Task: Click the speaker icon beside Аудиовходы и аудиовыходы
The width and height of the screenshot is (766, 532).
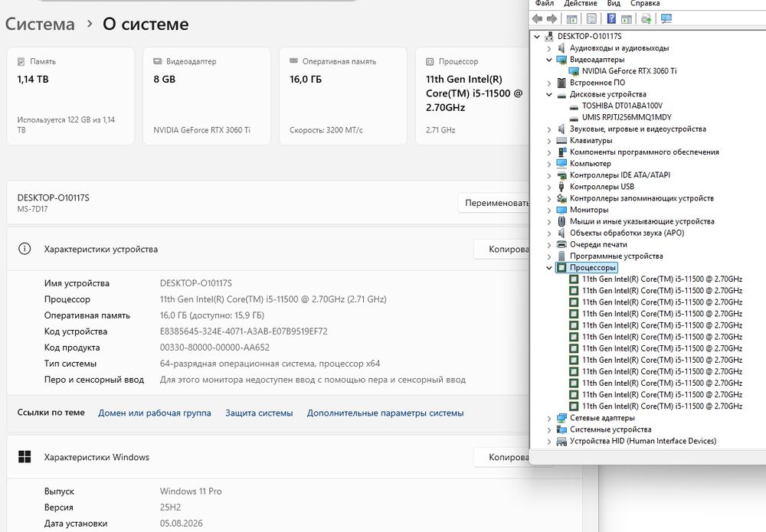Action: [x=561, y=47]
